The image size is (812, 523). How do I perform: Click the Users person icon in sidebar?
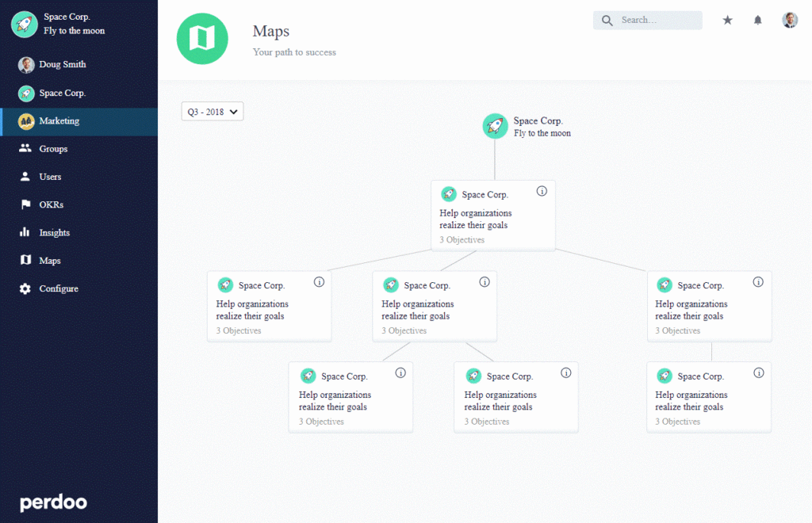click(x=25, y=177)
